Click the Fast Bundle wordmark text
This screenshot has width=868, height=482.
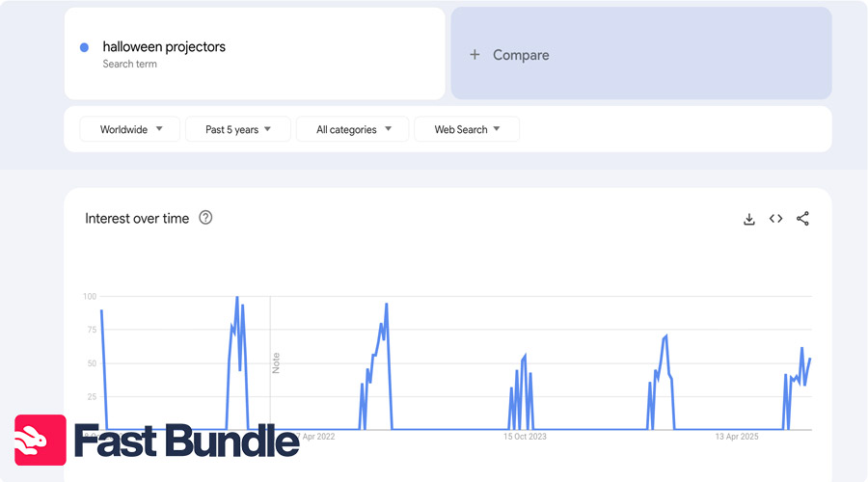[186, 441]
